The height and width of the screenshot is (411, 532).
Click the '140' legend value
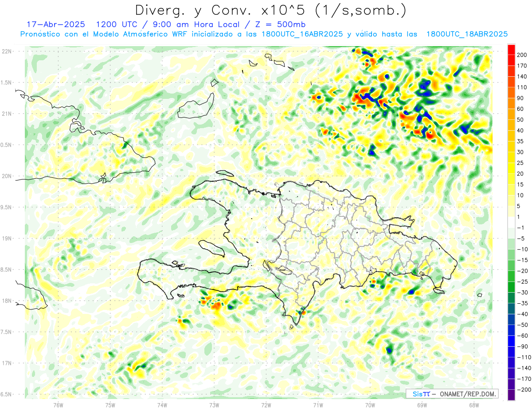coord(522,76)
